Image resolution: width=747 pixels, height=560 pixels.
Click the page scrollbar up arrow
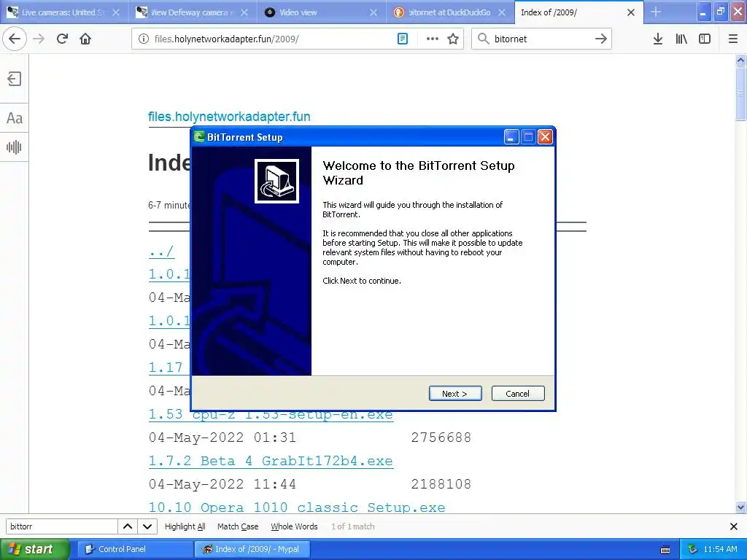pos(741,60)
